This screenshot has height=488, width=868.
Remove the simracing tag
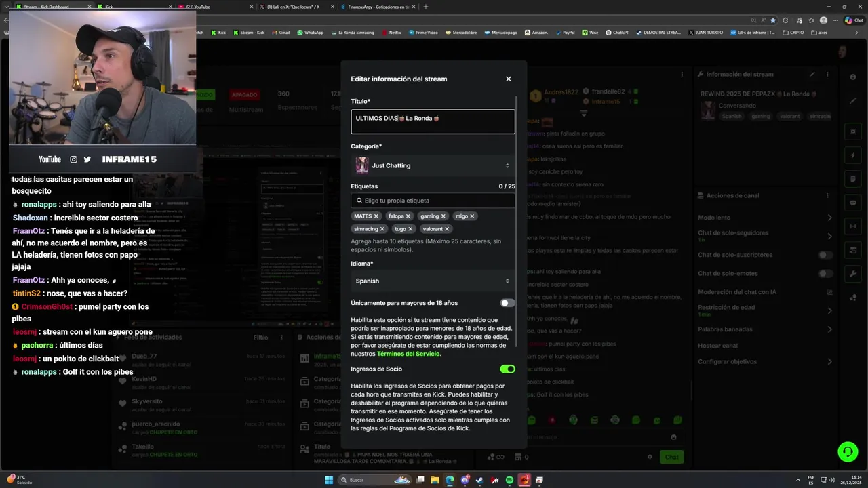pyautogui.click(x=383, y=229)
